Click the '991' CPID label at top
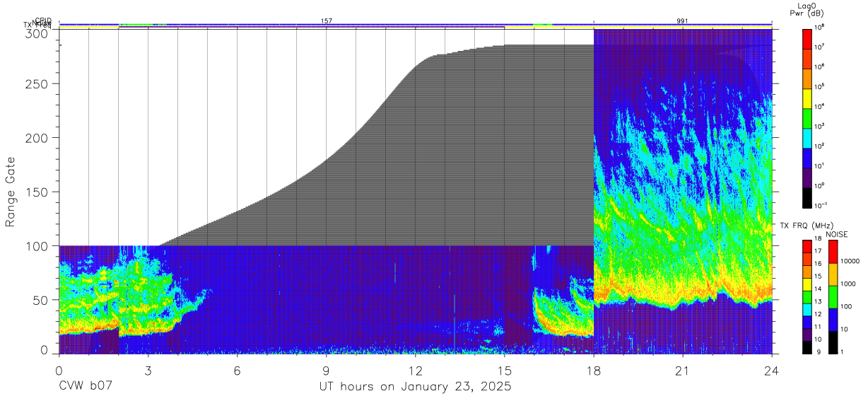 point(682,21)
